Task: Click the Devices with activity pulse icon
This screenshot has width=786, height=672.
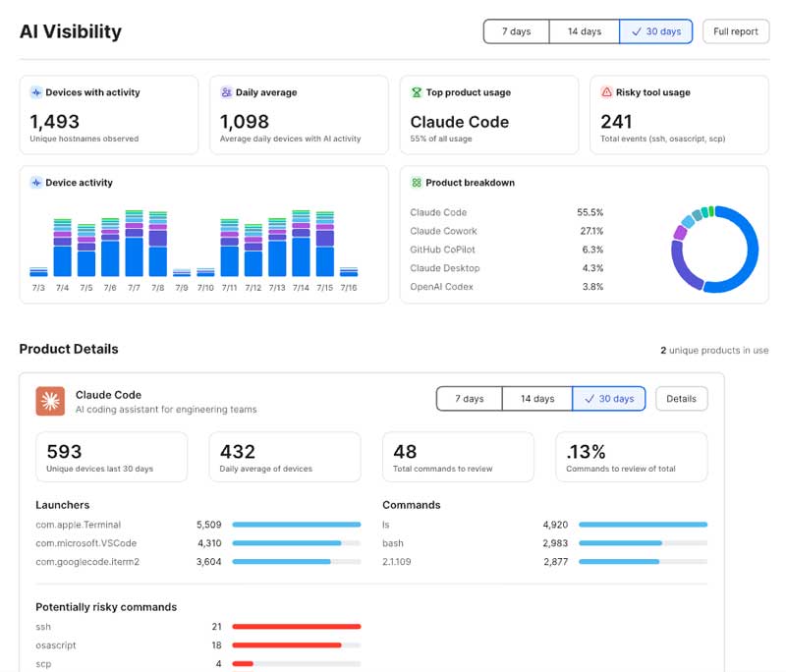Action: [x=36, y=92]
